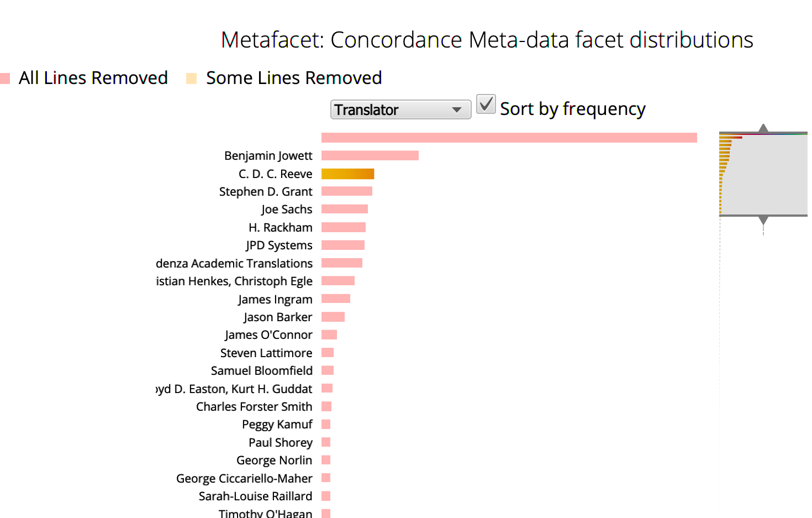Click the yellow Some Lines Removed legend square
This screenshot has width=812, height=518.
(191, 79)
